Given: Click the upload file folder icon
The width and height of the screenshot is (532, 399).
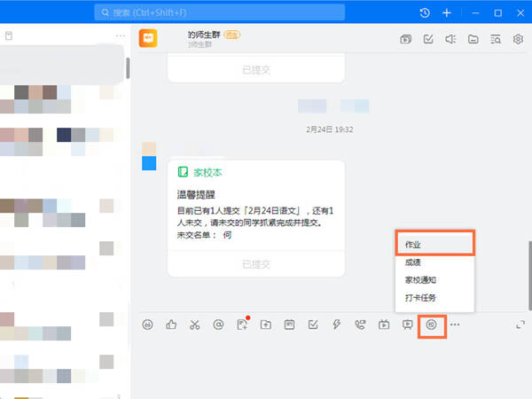Looking at the screenshot, I should pos(266,325).
